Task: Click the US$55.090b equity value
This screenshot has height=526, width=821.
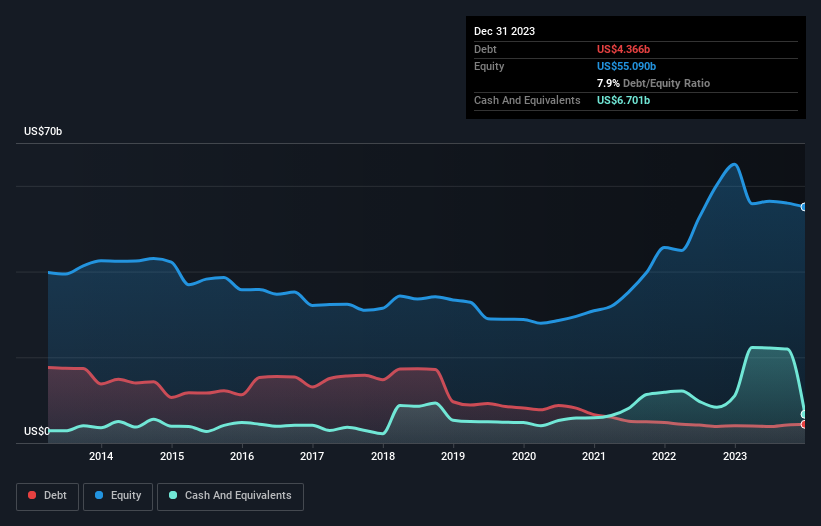Action: (x=626, y=66)
